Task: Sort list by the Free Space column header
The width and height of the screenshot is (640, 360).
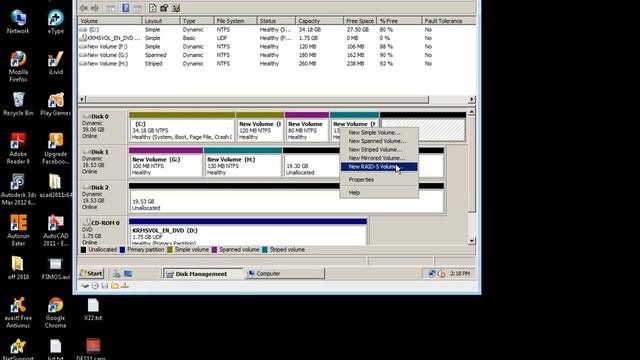Action: coord(360,21)
